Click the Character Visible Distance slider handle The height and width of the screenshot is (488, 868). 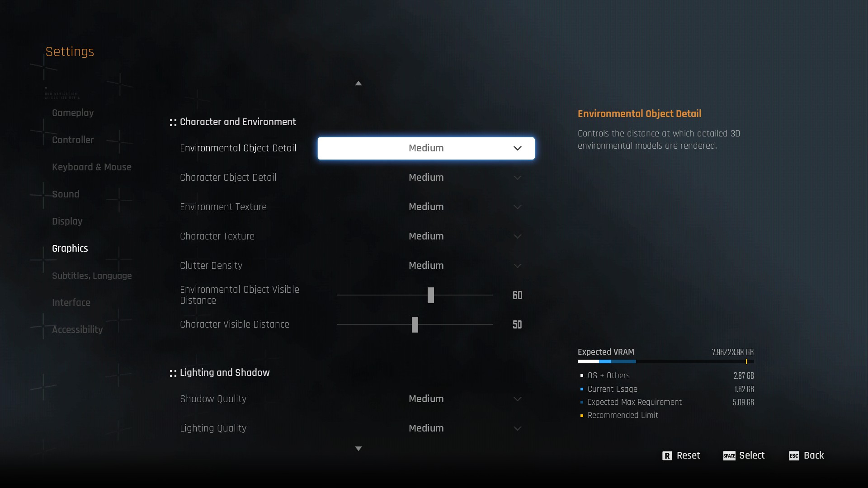pos(415,325)
